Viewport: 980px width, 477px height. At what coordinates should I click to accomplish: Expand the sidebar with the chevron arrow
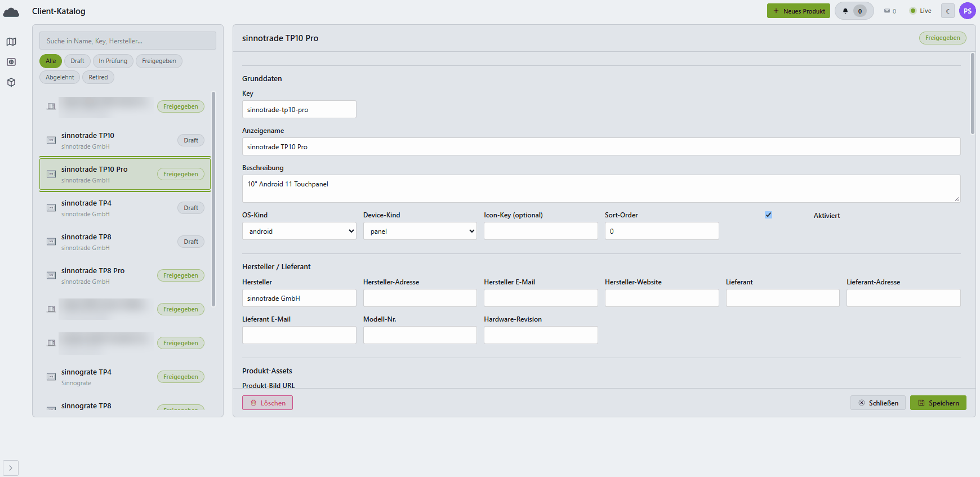tap(11, 468)
